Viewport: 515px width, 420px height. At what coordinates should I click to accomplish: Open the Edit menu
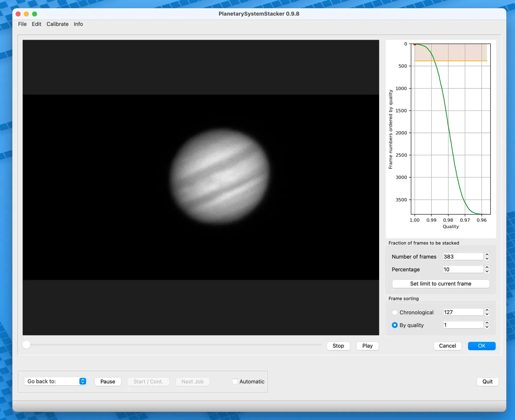pos(36,24)
